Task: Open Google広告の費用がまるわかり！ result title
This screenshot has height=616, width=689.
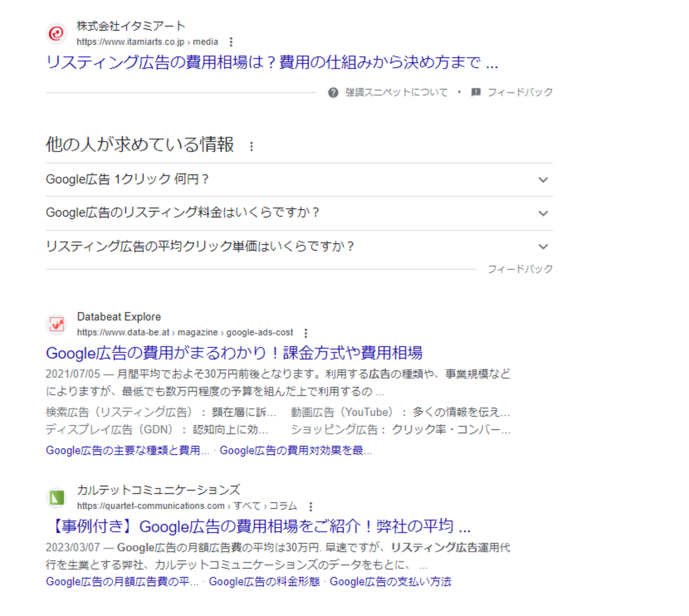Action: tap(234, 353)
